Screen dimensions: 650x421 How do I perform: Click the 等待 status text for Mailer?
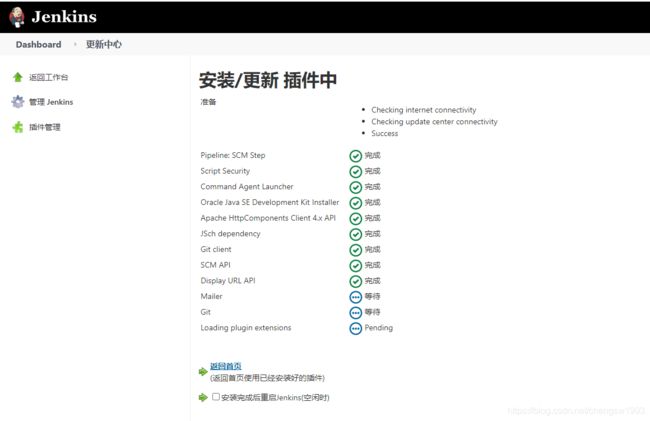[372, 296]
